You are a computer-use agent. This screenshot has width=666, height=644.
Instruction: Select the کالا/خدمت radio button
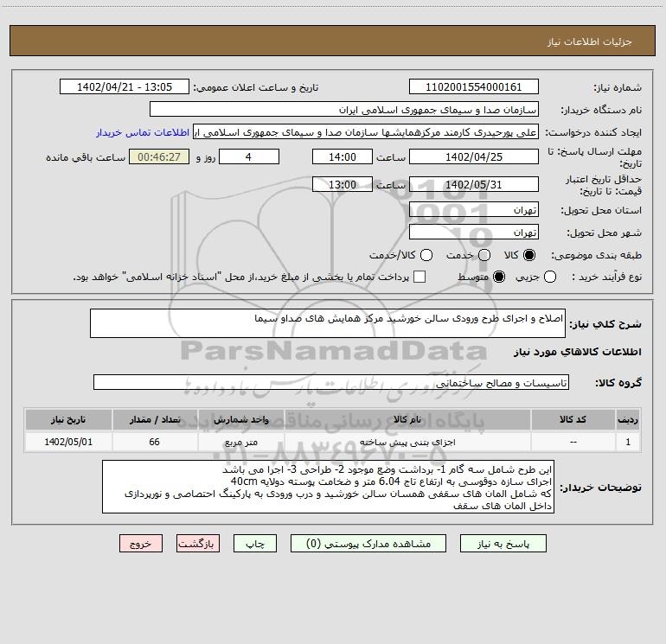pos(426,255)
